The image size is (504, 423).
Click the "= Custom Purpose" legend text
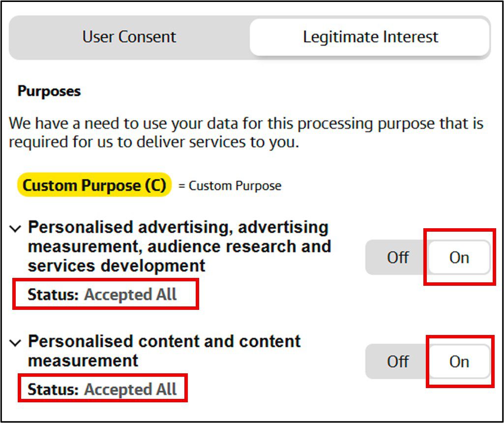[x=230, y=186]
